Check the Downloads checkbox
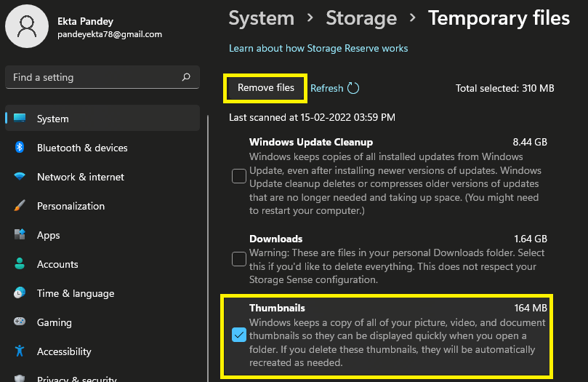Image resolution: width=588 pixels, height=382 pixels. click(x=238, y=258)
